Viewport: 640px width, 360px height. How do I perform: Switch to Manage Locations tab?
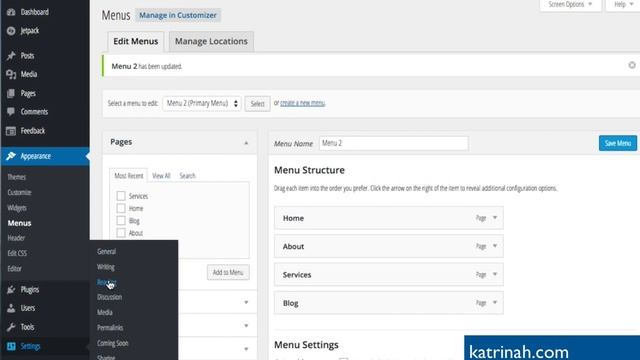click(x=211, y=41)
